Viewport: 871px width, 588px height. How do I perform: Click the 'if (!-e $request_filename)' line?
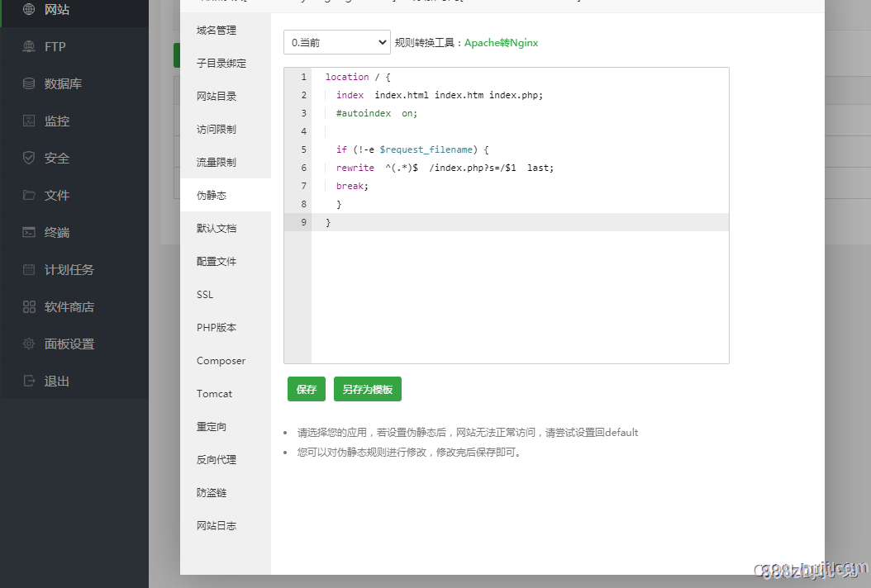tap(412, 150)
